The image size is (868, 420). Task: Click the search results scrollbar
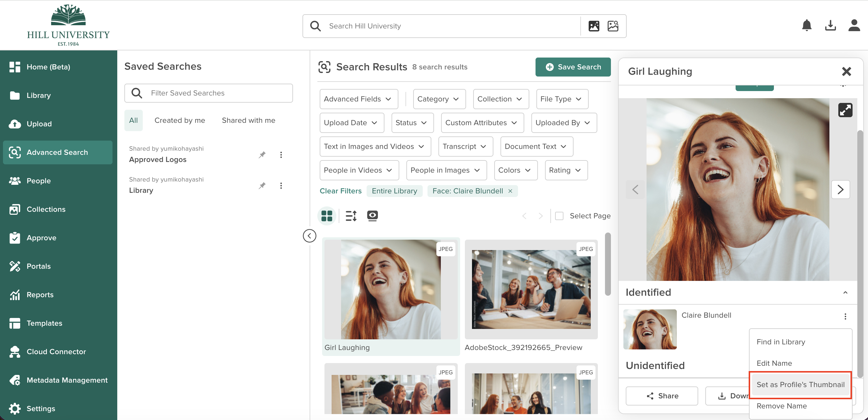click(608, 264)
